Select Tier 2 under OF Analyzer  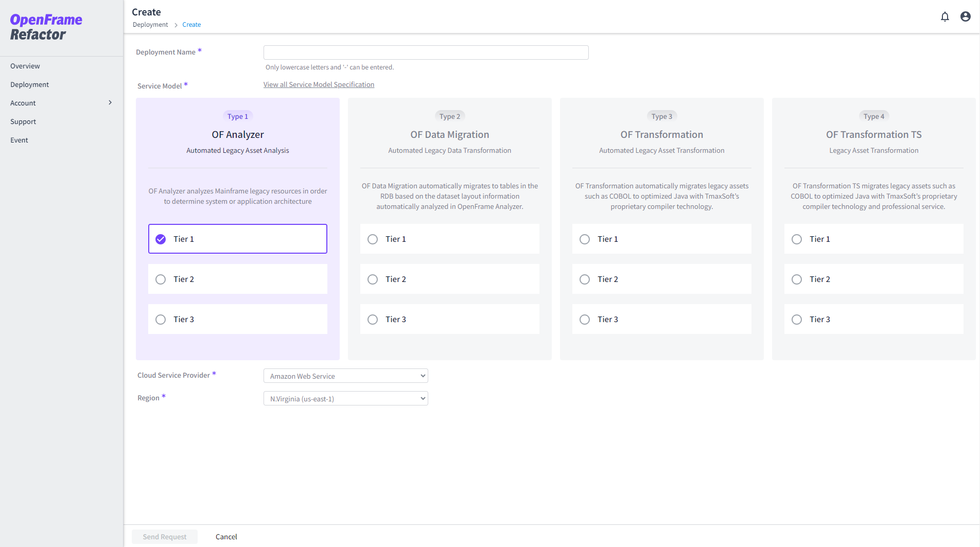[161, 279]
